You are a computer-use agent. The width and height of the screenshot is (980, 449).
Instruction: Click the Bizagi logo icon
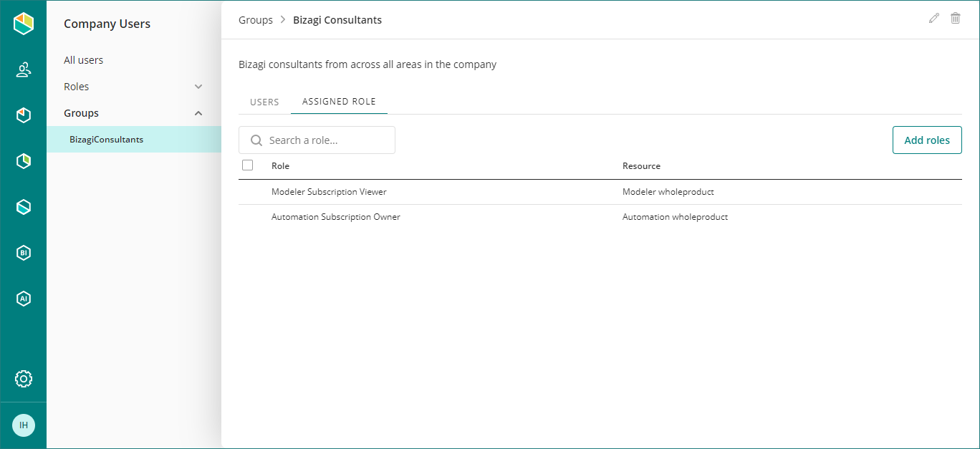24,24
